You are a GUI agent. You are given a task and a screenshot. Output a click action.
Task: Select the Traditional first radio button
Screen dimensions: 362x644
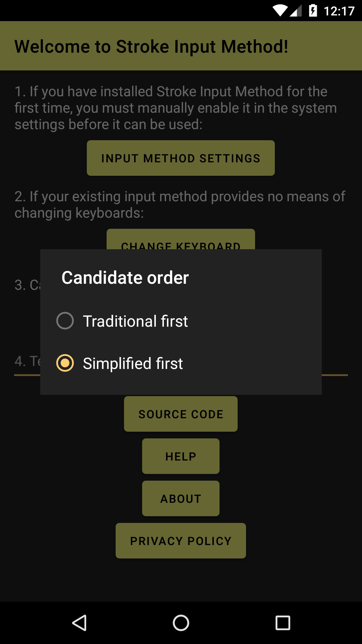coord(65,321)
